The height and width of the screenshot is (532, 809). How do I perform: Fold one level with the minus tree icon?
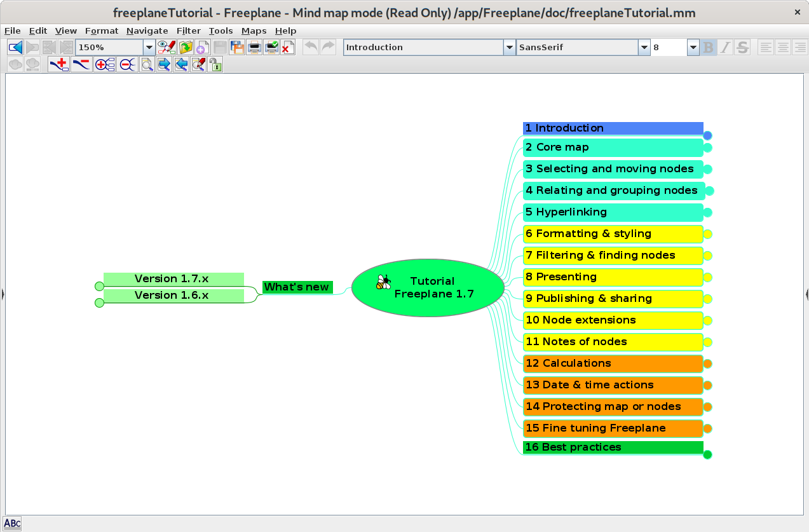point(127,64)
